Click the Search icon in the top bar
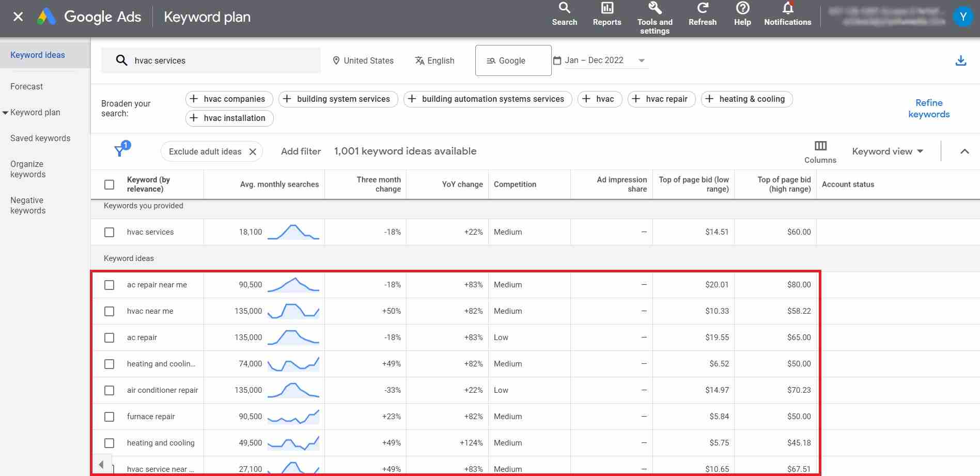The image size is (980, 476). (x=564, y=11)
